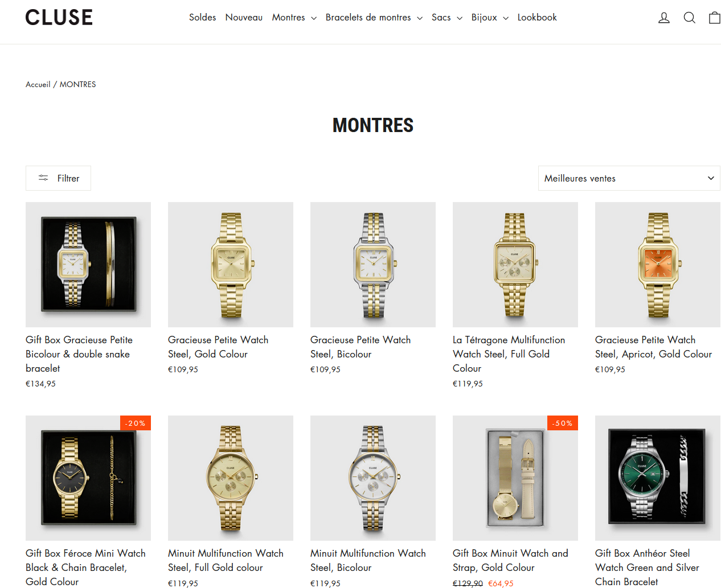Follow the Accueil breadcrumb link
721x588 pixels.
point(38,84)
